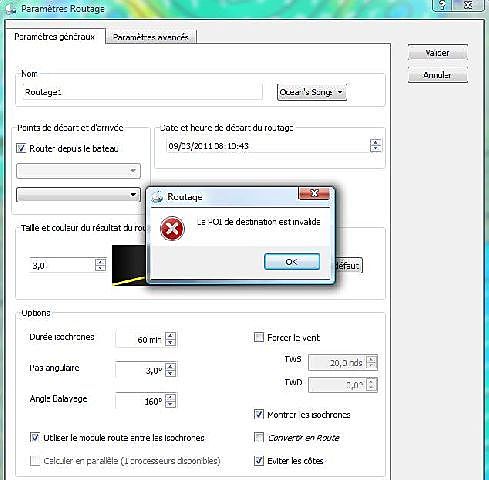This screenshot has height=480, width=489.
Task: Click OK in the error dialog
Action: point(292,262)
